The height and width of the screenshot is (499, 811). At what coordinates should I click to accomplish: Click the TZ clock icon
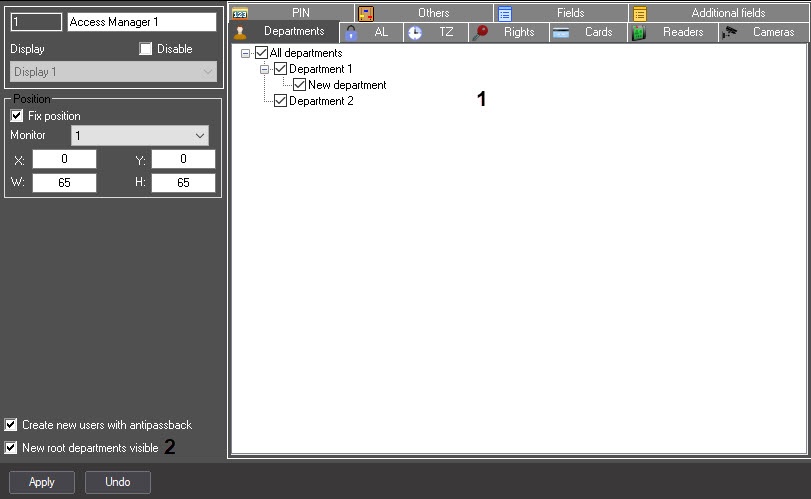click(415, 33)
